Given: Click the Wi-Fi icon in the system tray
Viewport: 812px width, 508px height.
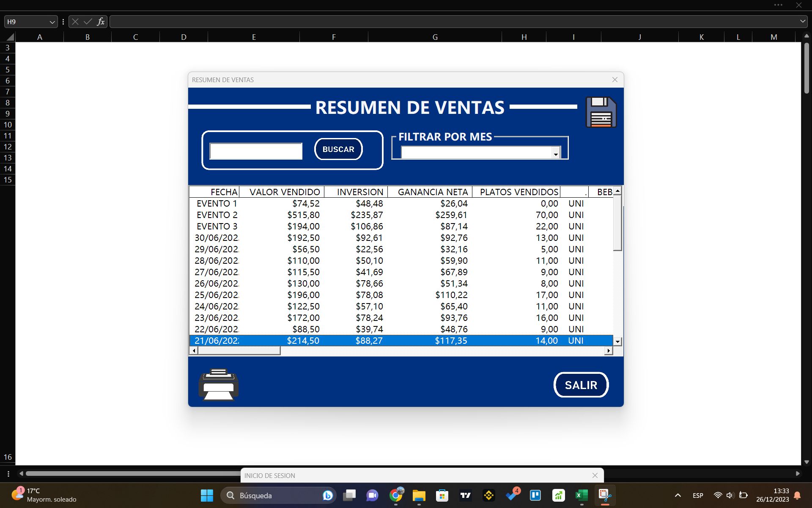Looking at the screenshot, I should (718, 495).
